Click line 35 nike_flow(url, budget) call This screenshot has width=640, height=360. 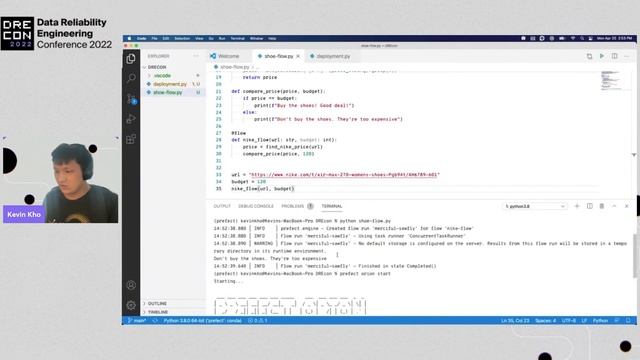pyautogui.click(x=263, y=189)
